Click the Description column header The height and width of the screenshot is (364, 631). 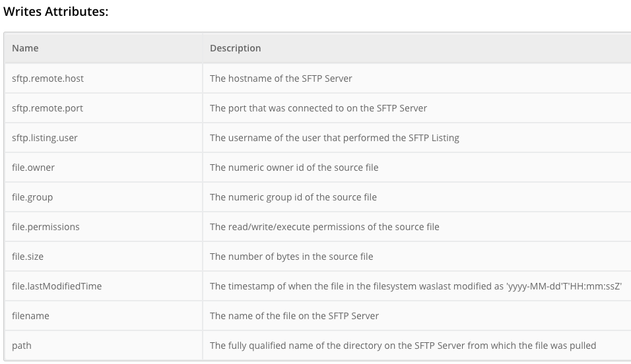point(235,48)
